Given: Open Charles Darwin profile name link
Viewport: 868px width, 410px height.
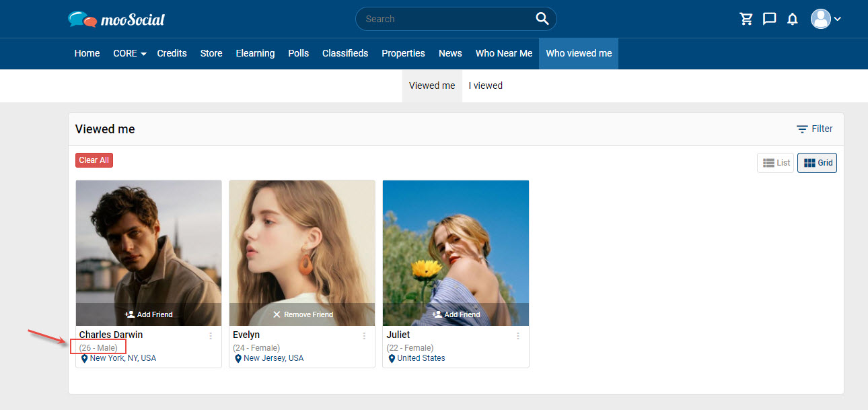Looking at the screenshot, I should pyautogui.click(x=111, y=335).
